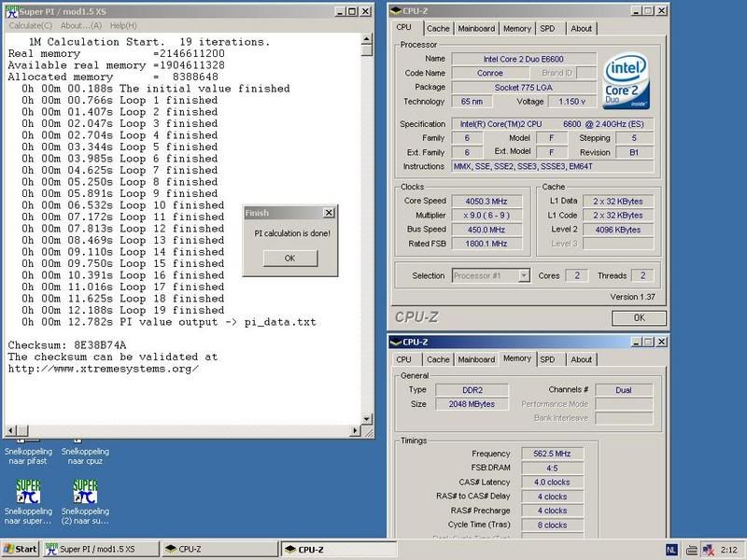The height and width of the screenshot is (560, 747).
Task: Click the Channels # value 'Dual'
Action: pyautogui.click(x=624, y=390)
